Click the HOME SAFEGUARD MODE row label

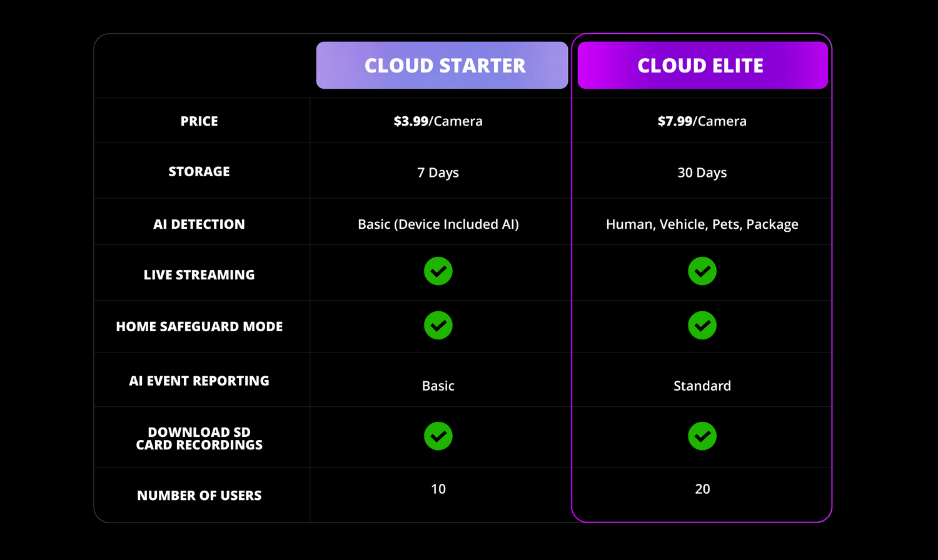[x=199, y=327]
